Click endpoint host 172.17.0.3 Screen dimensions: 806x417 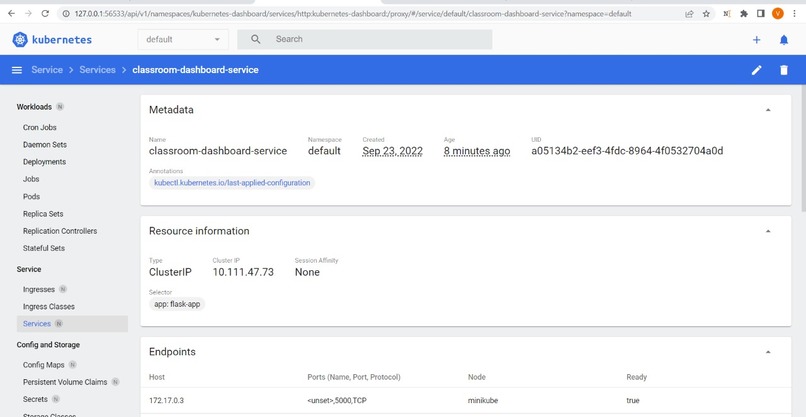[x=166, y=401]
